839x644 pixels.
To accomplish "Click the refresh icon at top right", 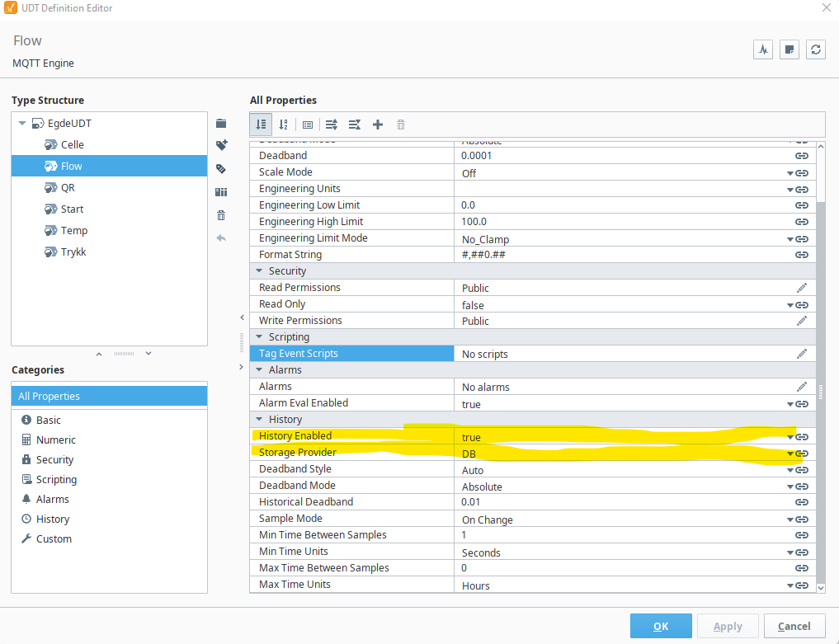I will [x=815, y=49].
